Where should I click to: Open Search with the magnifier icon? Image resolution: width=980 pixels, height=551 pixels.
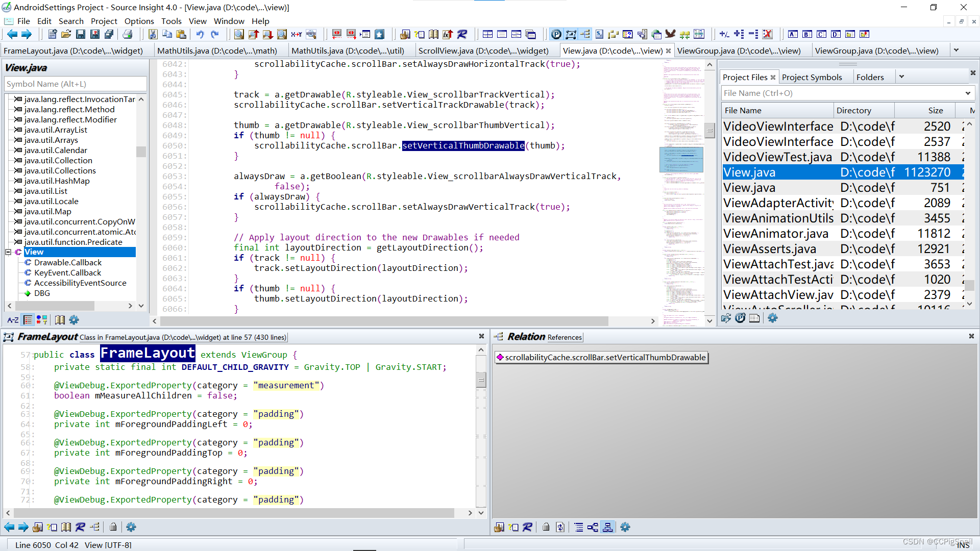coord(239,34)
